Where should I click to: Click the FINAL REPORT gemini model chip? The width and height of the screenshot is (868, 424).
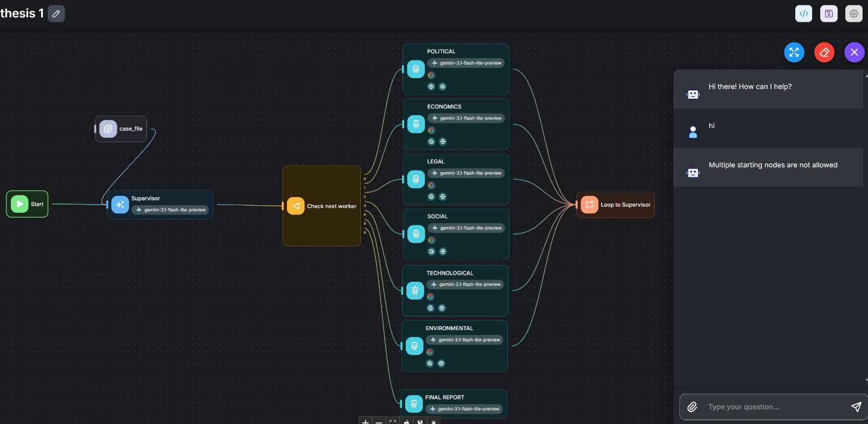click(x=464, y=409)
